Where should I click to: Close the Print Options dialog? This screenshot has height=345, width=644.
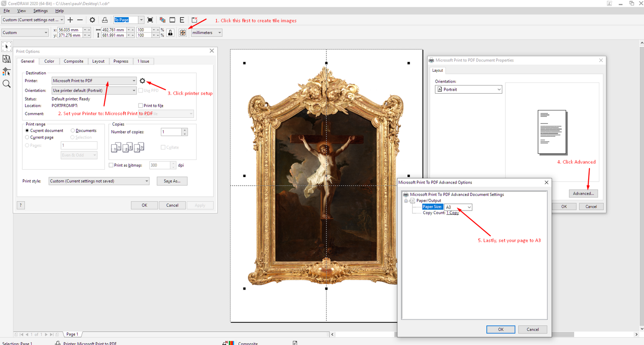[211, 51]
